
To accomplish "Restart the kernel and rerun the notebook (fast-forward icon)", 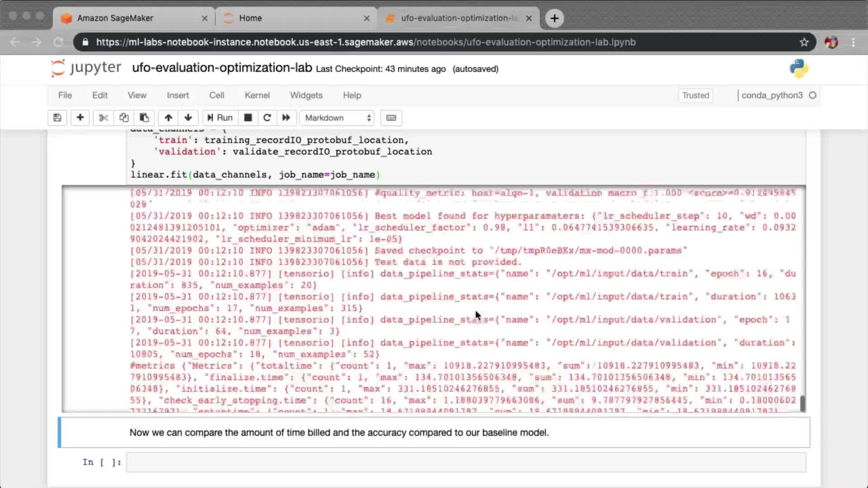I will point(286,118).
